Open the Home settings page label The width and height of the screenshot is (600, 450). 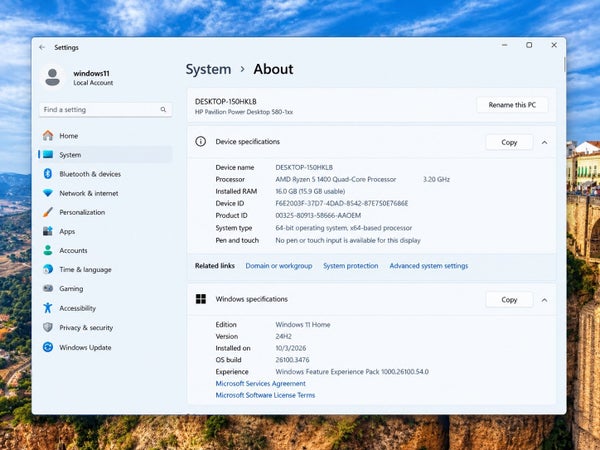click(x=68, y=136)
